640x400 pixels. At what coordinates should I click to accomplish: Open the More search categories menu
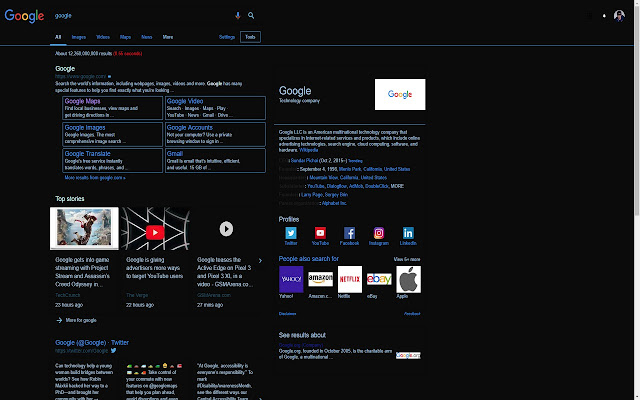tap(168, 37)
